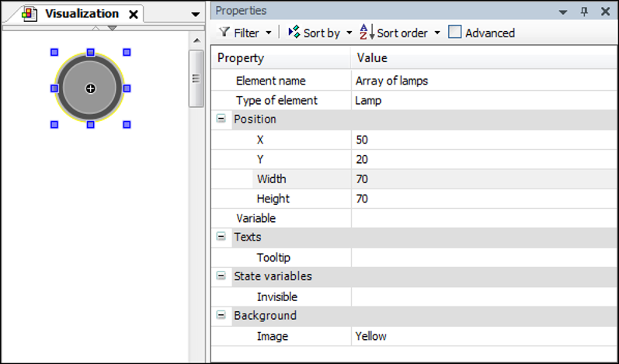This screenshot has width=619, height=364.
Task: Open the Sort order dropdown arrow
Action: tap(437, 33)
